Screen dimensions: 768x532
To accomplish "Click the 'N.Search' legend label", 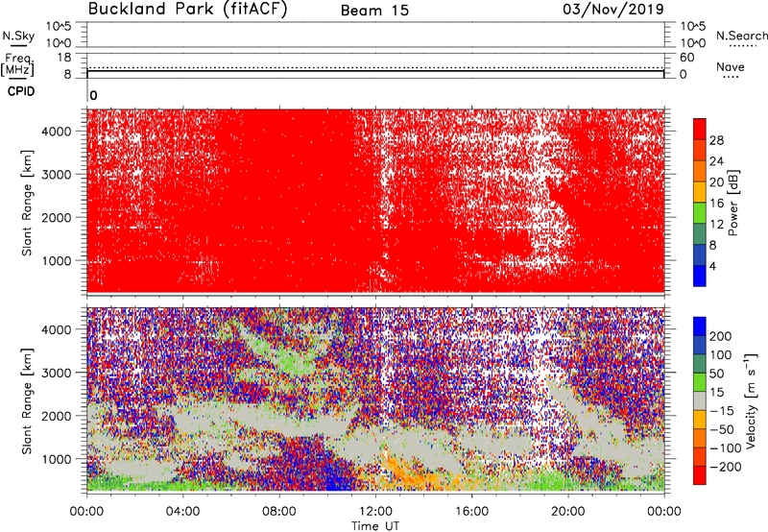I will [741, 36].
